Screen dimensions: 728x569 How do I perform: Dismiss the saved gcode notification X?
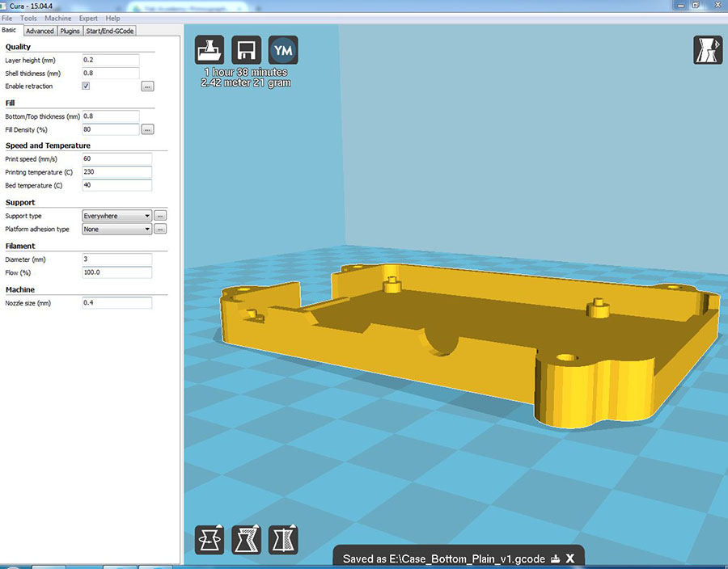point(569,558)
